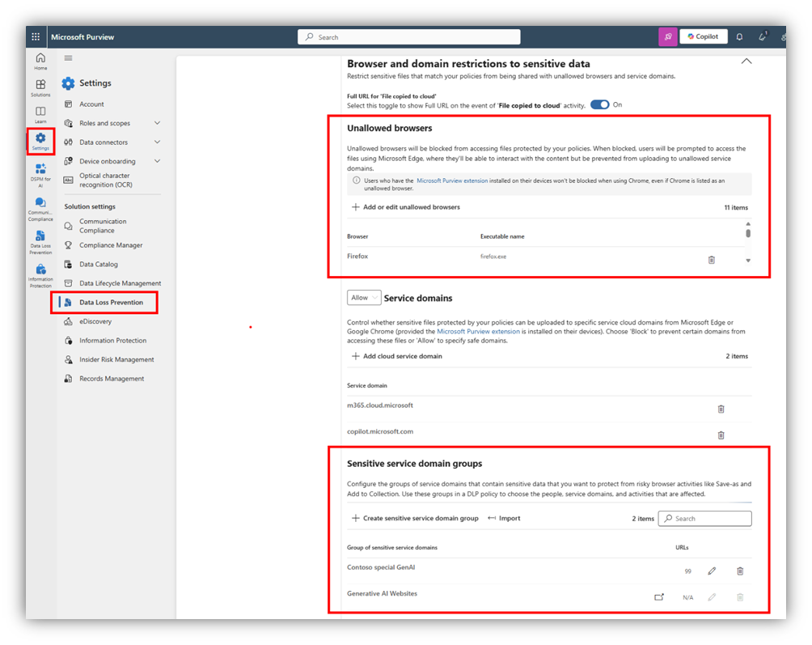Open the notifications bell
Viewport: 812px width, 645px height.
point(739,36)
